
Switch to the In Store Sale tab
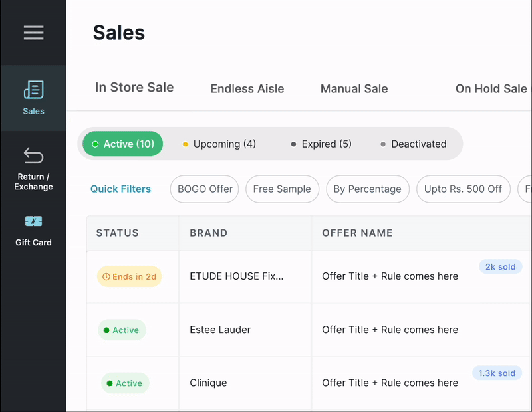click(x=134, y=88)
